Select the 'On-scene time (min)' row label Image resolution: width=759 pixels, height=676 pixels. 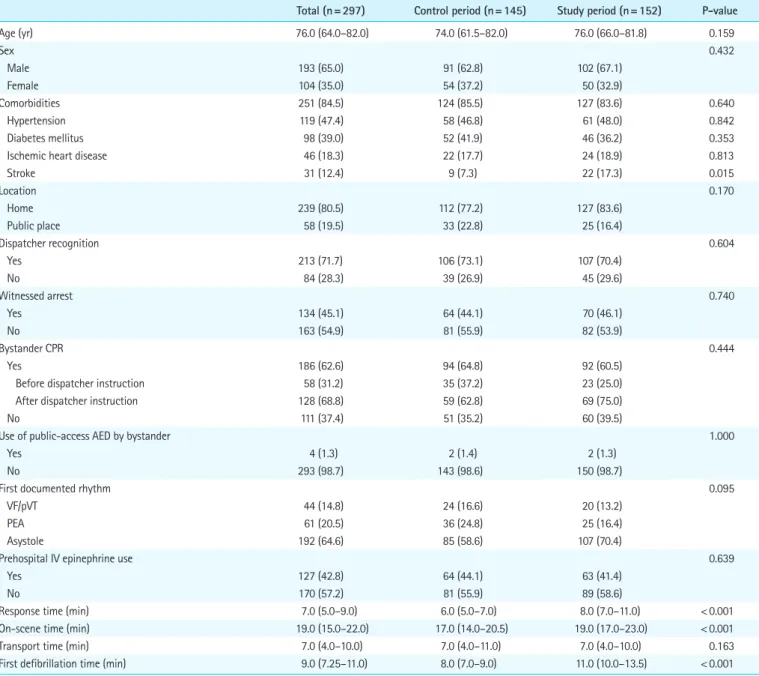click(45, 629)
